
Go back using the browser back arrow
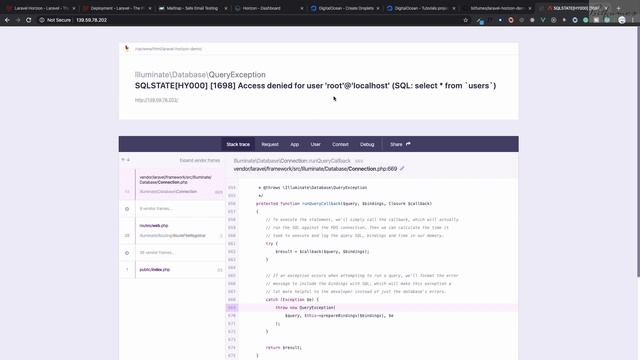point(7,20)
